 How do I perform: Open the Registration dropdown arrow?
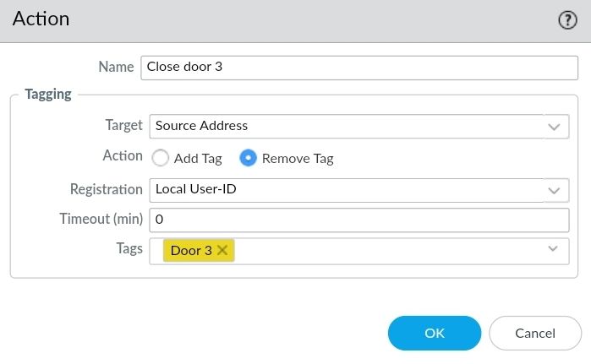(555, 190)
